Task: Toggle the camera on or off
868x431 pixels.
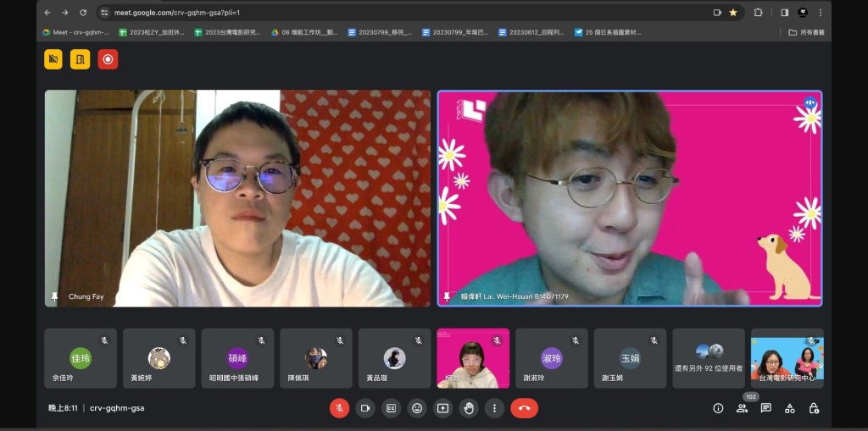Action: point(365,408)
